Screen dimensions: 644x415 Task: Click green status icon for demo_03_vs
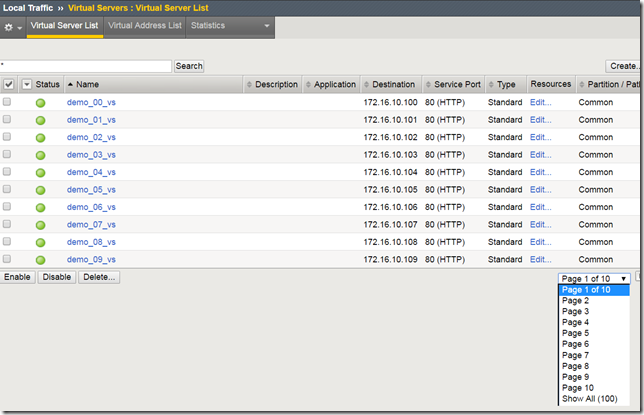40,155
